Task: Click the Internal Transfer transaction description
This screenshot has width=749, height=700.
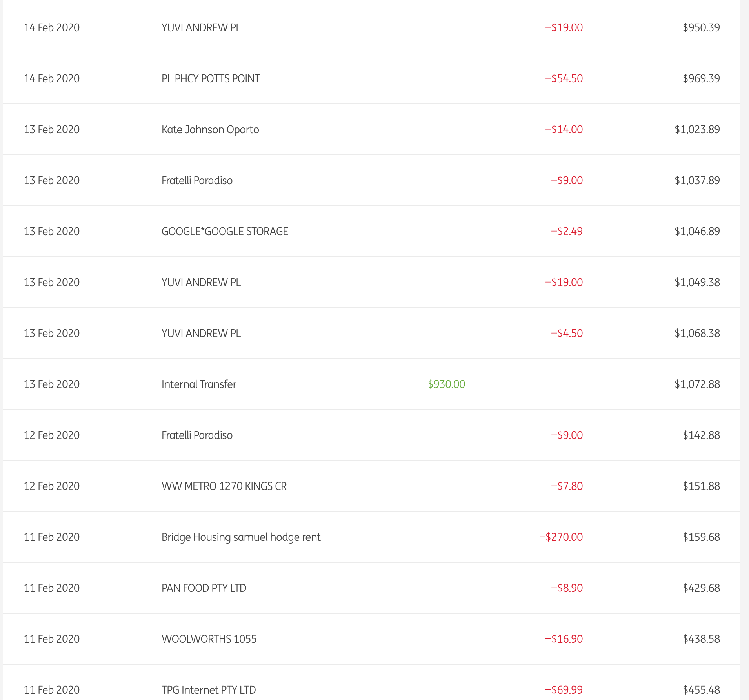Action: point(199,384)
